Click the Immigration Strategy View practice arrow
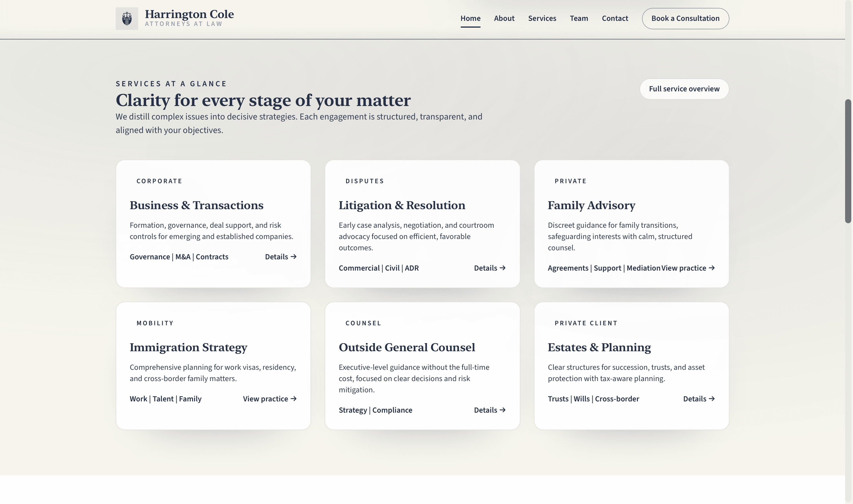 294,399
